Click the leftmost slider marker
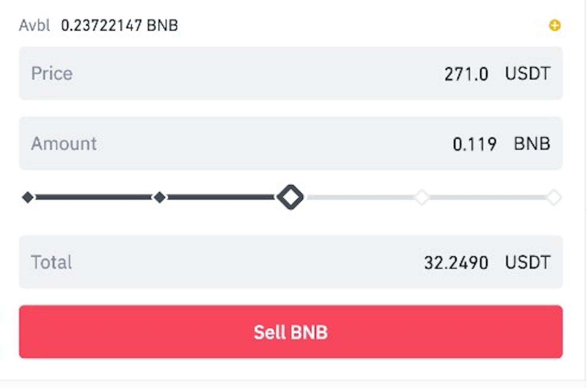 28,197
